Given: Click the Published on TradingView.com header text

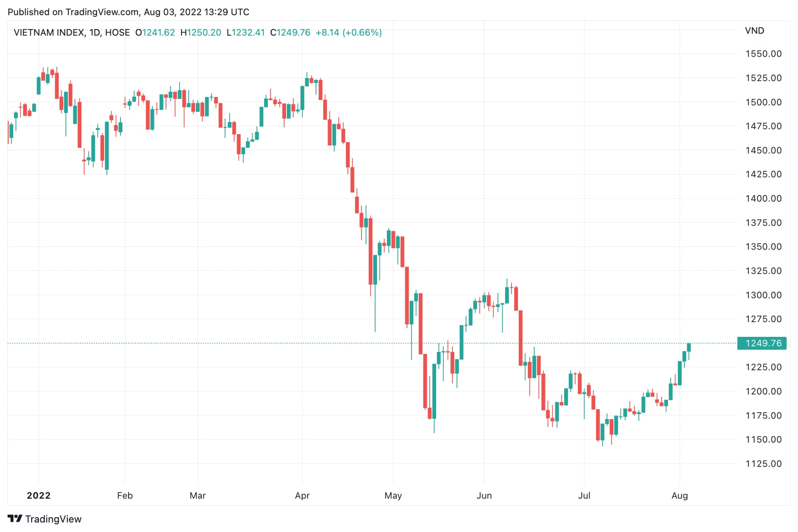Looking at the screenshot, I should point(128,12).
